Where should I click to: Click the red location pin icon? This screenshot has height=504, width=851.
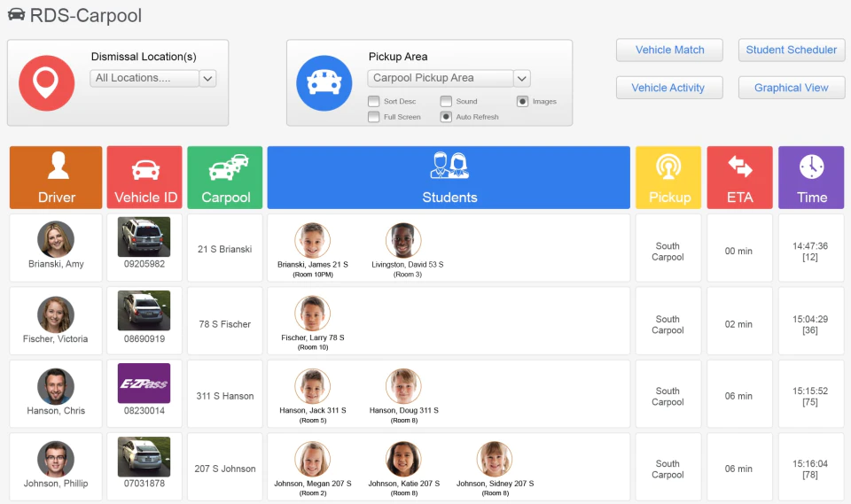47,83
